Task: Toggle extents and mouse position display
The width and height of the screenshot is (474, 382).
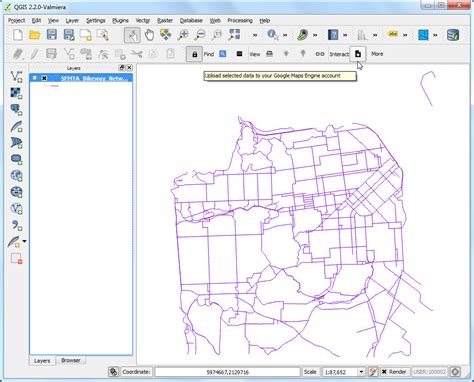Action: [113, 372]
